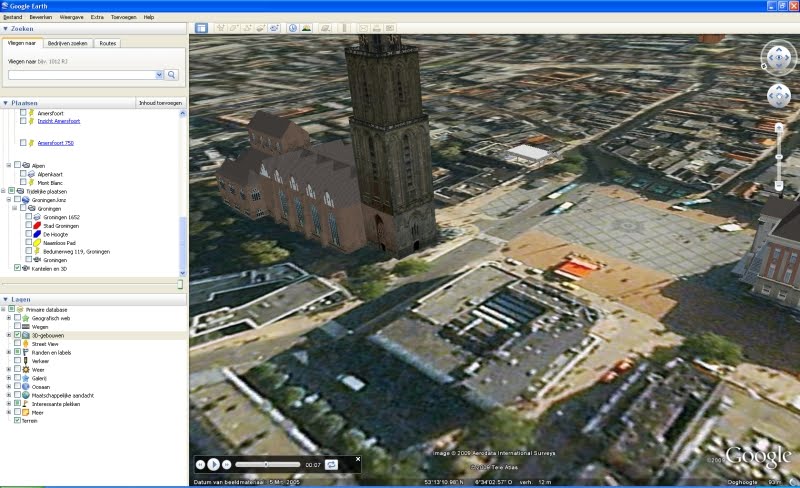Image resolution: width=800 pixels, height=488 pixels.
Task: Click the yellow Naamloos Pad icon
Action: (x=37, y=243)
